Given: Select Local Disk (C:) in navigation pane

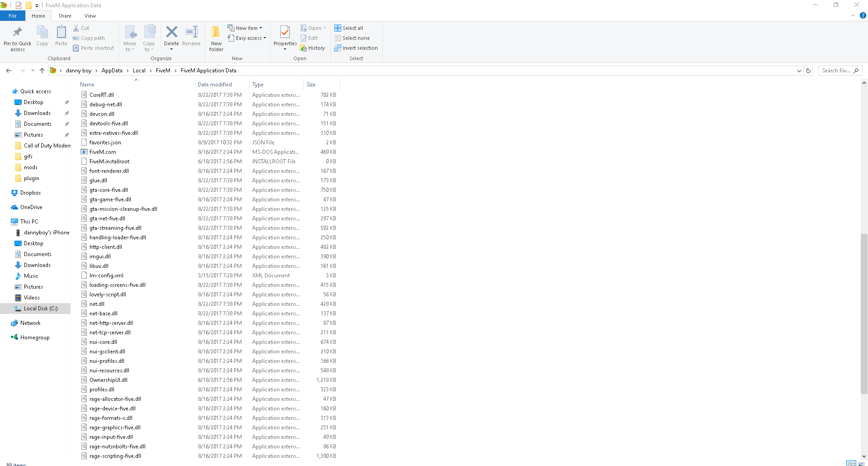Looking at the screenshot, I should (x=36, y=309).
